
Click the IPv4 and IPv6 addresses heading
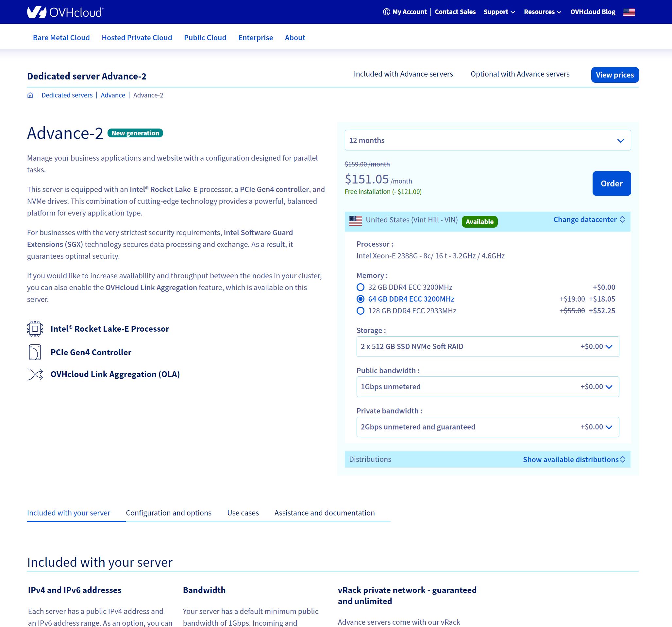75,590
